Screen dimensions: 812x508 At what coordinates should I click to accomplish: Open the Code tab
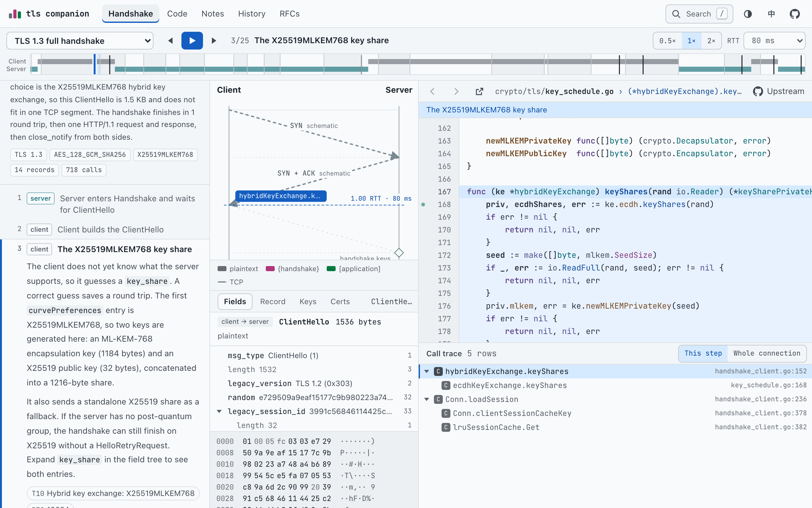(x=177, y=14)
